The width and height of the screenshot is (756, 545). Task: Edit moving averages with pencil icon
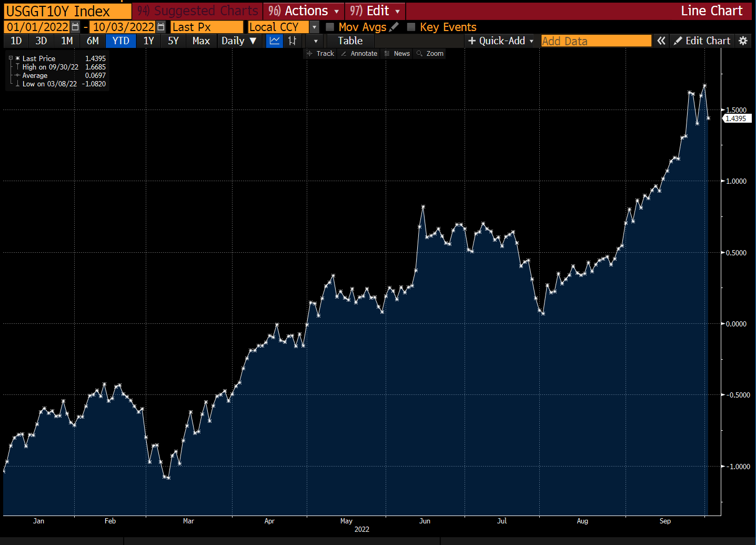click(394, 27)
